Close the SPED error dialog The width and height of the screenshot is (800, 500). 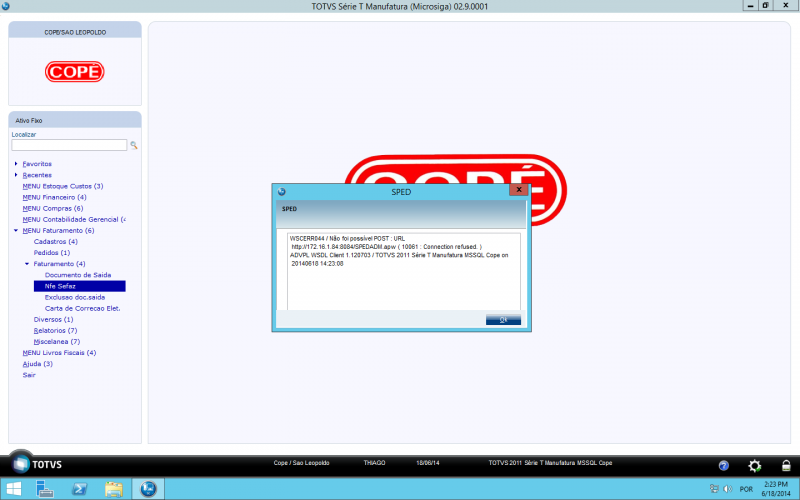(519, 189)
